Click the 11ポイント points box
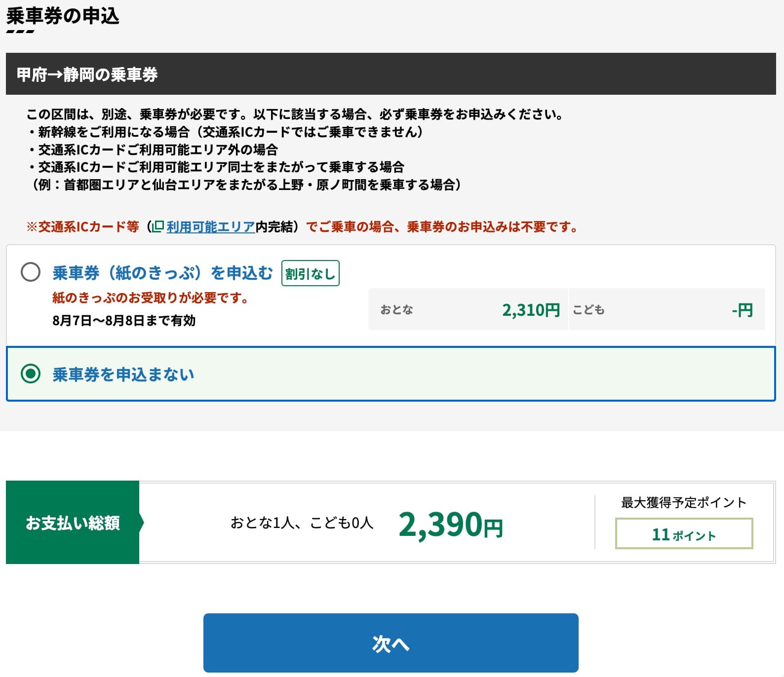Image resolution: width=784 pixels, height=677 pixels. point(684,533)
